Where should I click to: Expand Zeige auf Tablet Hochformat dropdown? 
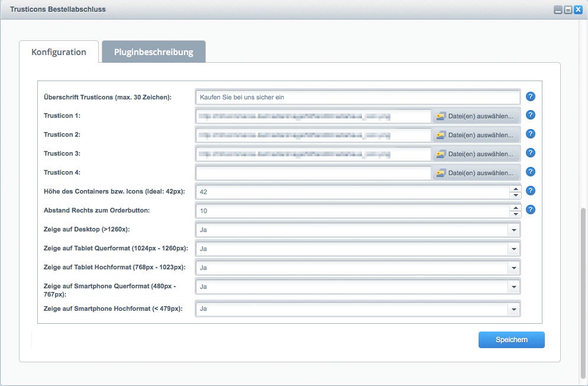click(x=513, y=268)
